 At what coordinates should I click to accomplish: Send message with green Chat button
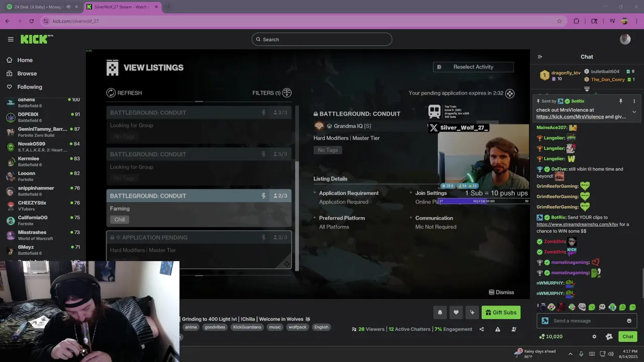tap(627, 336)
